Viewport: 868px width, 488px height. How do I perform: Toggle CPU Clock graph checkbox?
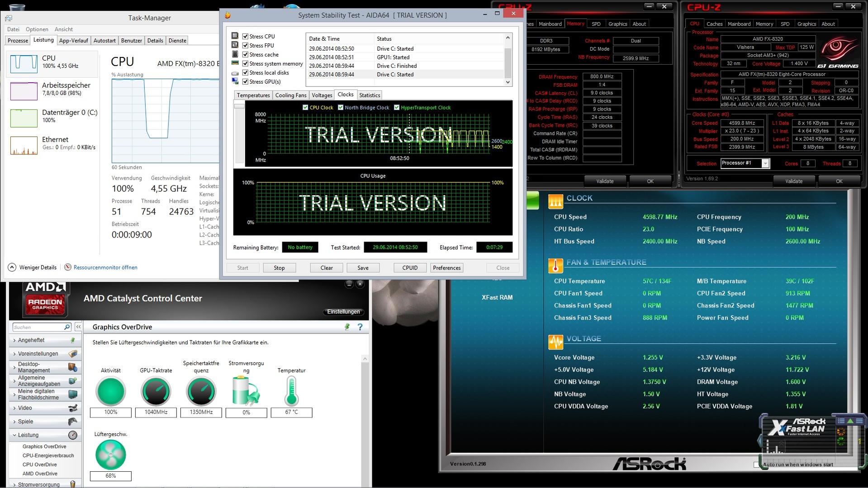(x=305, y=107)
